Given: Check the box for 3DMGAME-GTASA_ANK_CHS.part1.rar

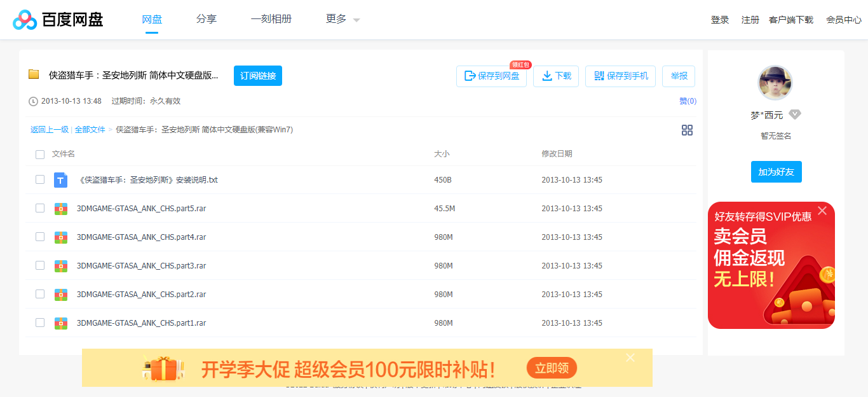Looking at the screenshot, I should pos(40,323).
